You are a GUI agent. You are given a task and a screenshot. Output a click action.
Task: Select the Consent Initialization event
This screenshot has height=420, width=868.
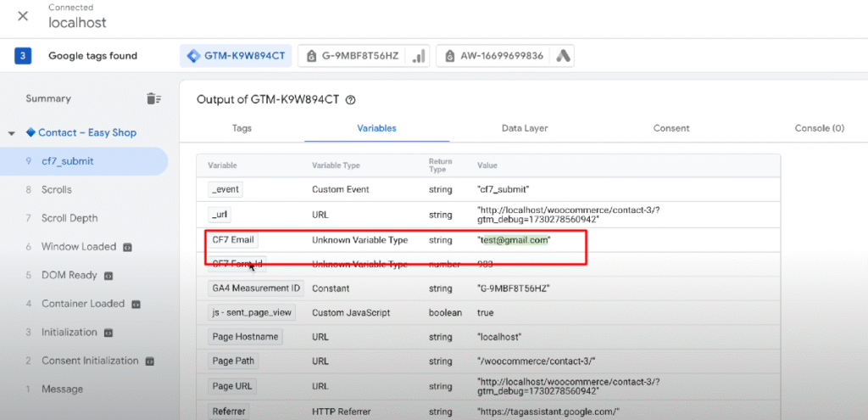click(90, 361)
